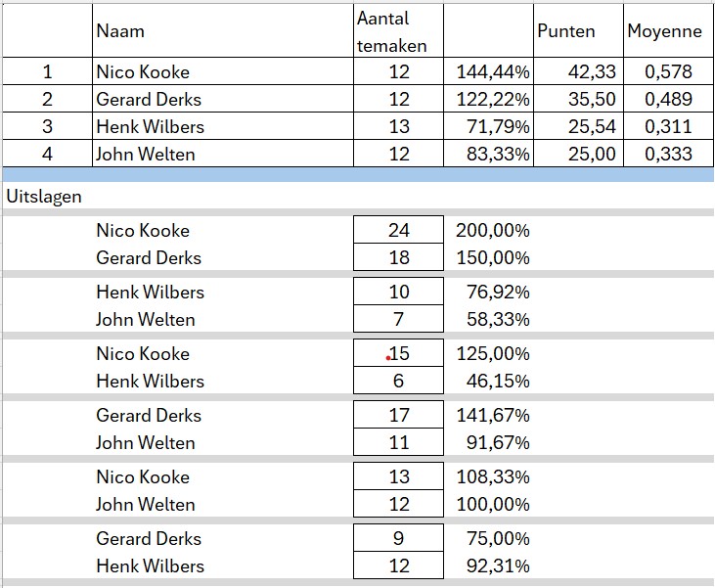Select the score cell with value 17
The image size is (715, 588).
(398, 416)
